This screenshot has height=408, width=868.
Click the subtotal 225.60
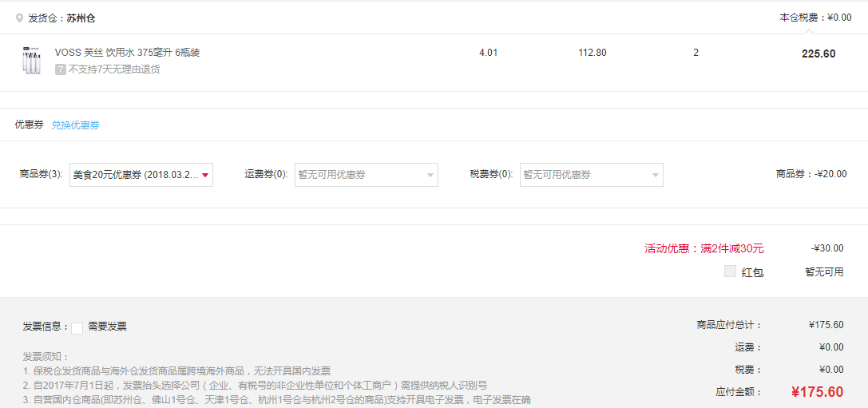point(818,53)
